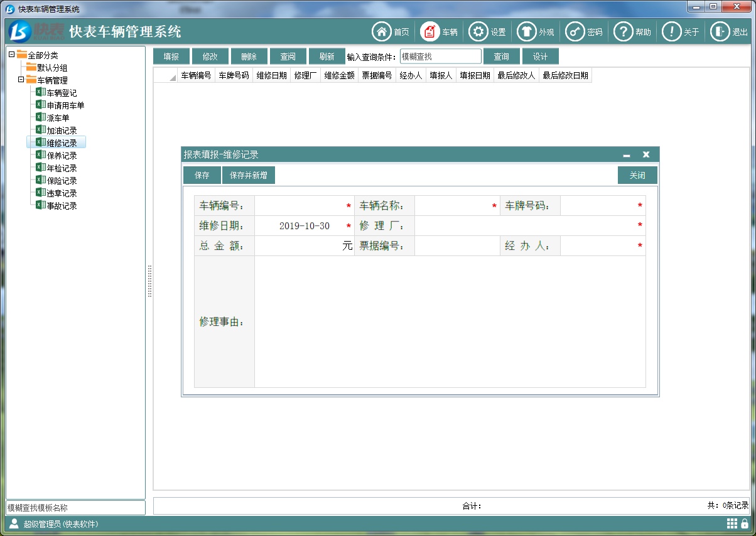Screen dimensions: 756x536
Task: Open the 密码 key icon
Action: [575, 31]
